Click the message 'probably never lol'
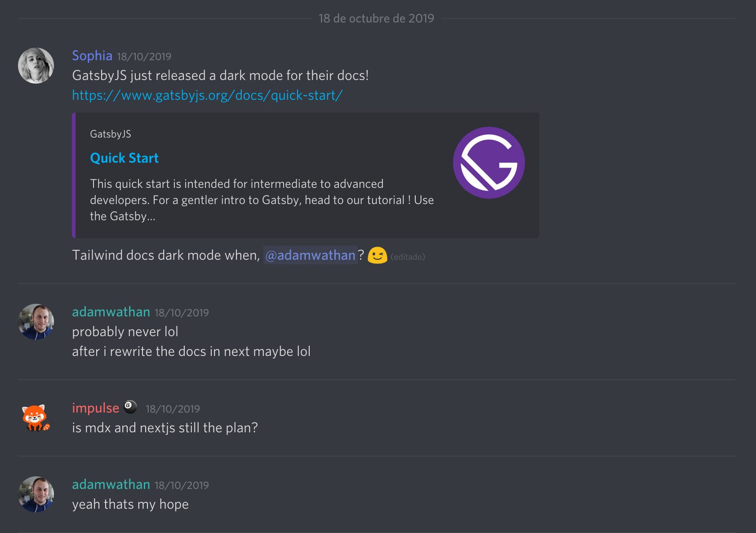This screenshot has height=533, width=756. pyautogui.click(x=125, y=331)
